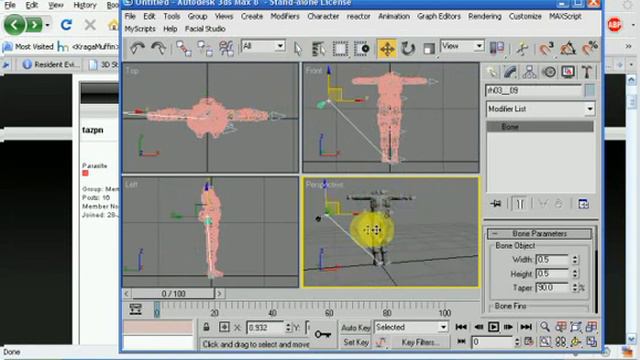Click the X coordinate field showing 0.932
Screen dimensions: 640x360
265,327
